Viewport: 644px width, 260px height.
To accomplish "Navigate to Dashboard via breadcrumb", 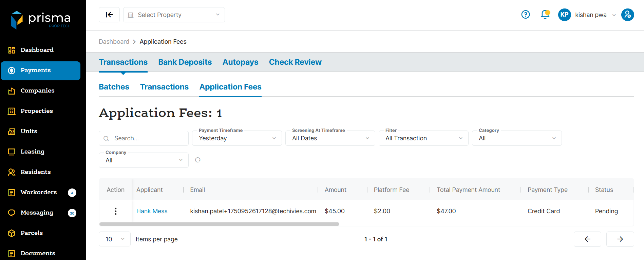I will coord(114,42).
